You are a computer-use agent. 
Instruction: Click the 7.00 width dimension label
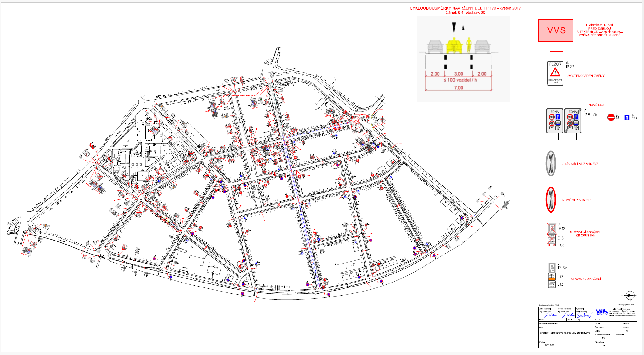458,88
